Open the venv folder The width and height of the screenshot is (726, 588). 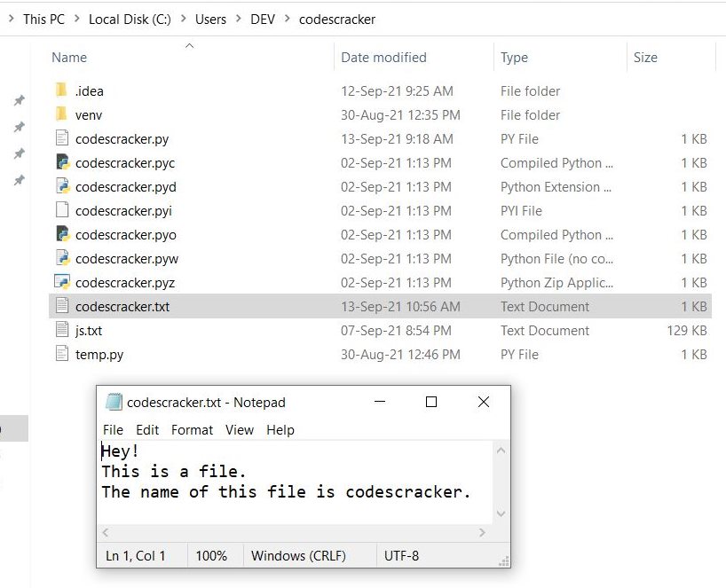tap(90, 114)
